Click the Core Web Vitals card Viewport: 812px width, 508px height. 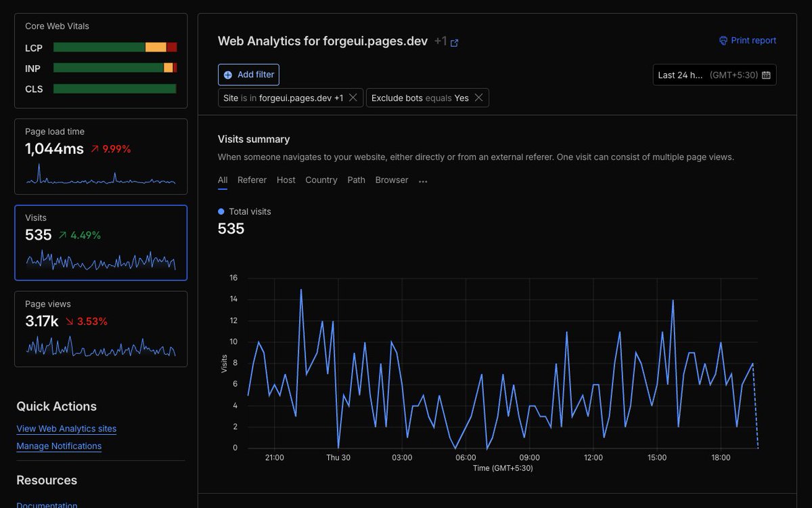point(101,60)
